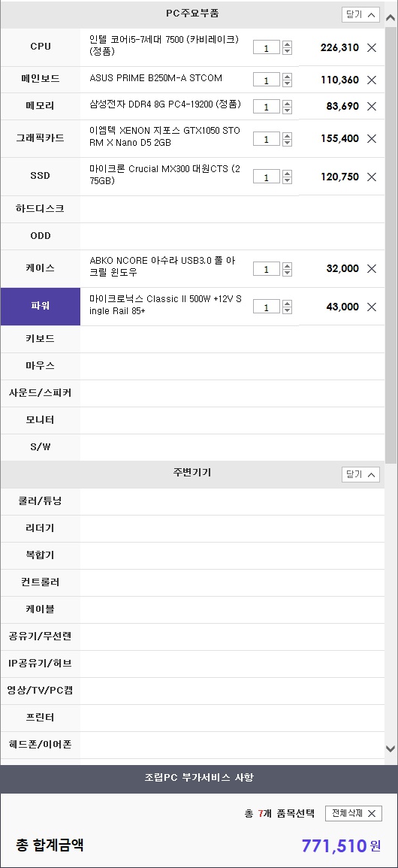
Task: Remove the Micronics 500W power item
Action: tap(372, 307)
